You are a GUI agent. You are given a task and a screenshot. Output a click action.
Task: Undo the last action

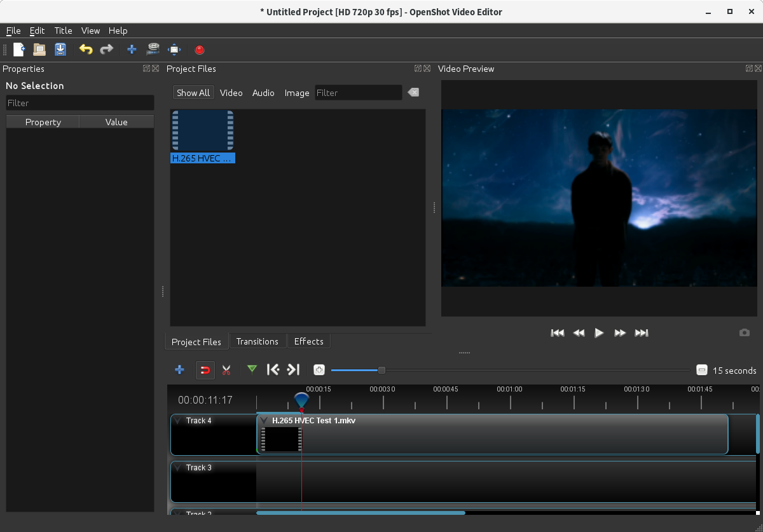pos(86,50)
